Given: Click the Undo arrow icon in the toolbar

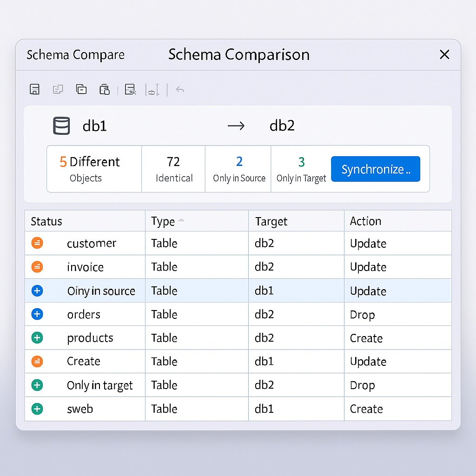Looking at the screenshot, I should [x=180, y=89].
